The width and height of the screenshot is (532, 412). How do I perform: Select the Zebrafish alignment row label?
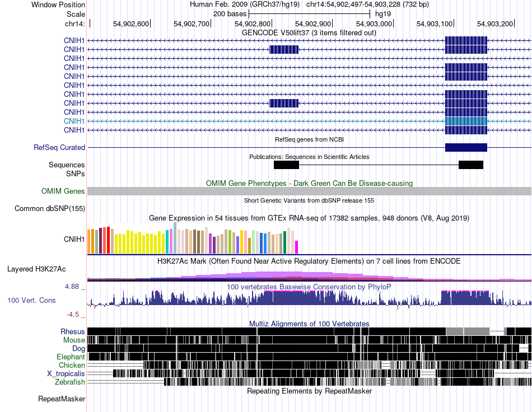click(x=69, y=382)
